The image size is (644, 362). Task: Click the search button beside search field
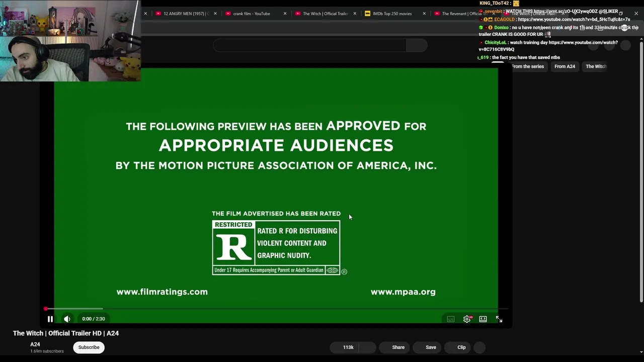click(x=417, y=45)
